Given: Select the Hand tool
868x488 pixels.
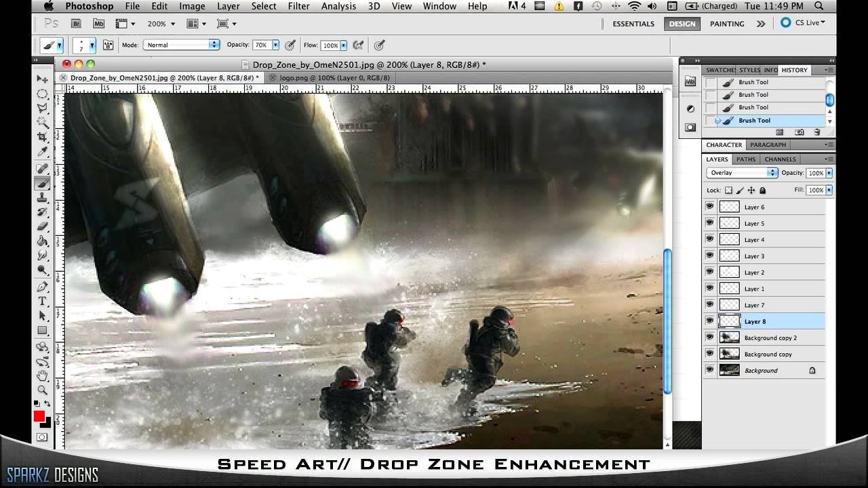Looking at the screenshot, I should pos(43,375).
